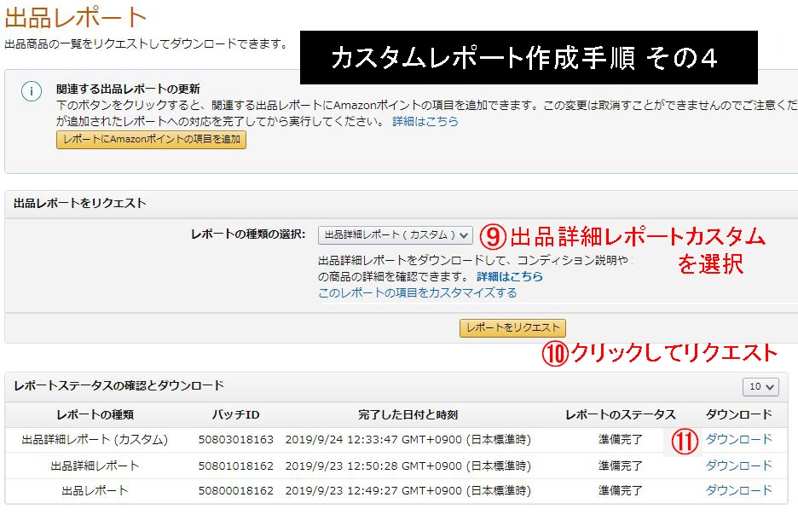Click the レポートをリクエスト button
798x532 pixels.
[x=512, y=328]
